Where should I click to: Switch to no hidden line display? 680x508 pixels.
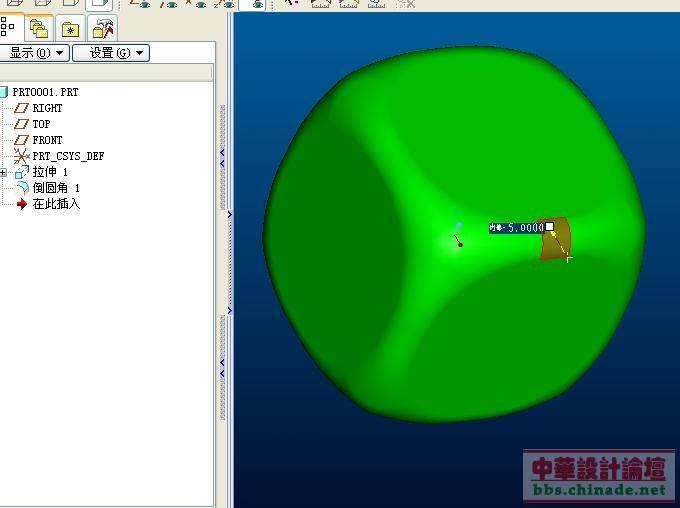click(x=71, y=3)
